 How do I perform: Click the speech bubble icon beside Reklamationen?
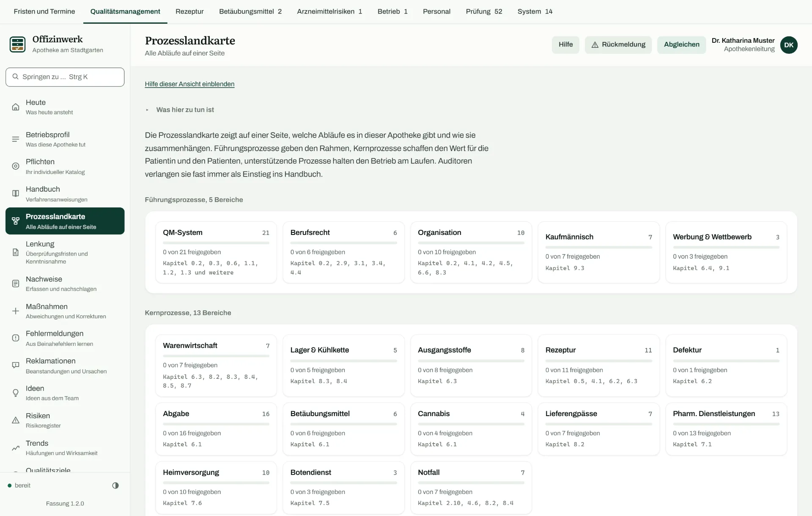click(x=16, y=365)
